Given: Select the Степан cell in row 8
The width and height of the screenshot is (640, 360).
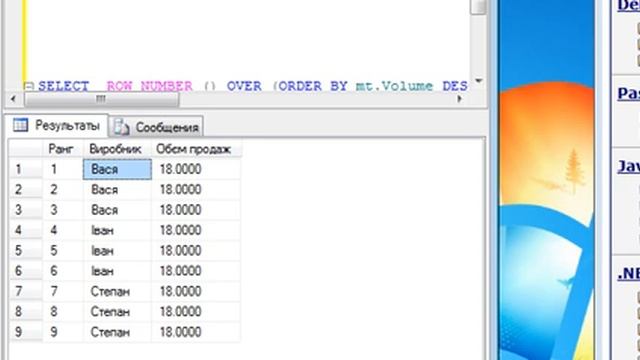Looking at the screenshot, I should (117, 312).
